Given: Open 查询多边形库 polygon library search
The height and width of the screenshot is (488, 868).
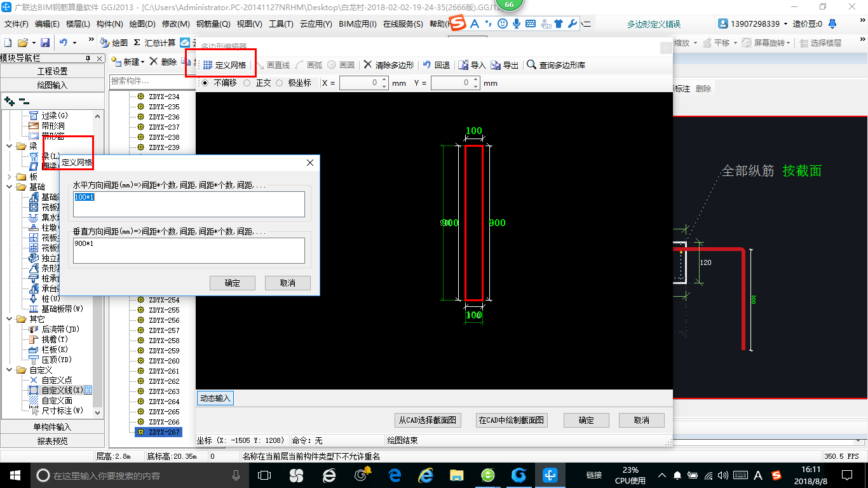Looking at the screenshot, I should 556,65.
